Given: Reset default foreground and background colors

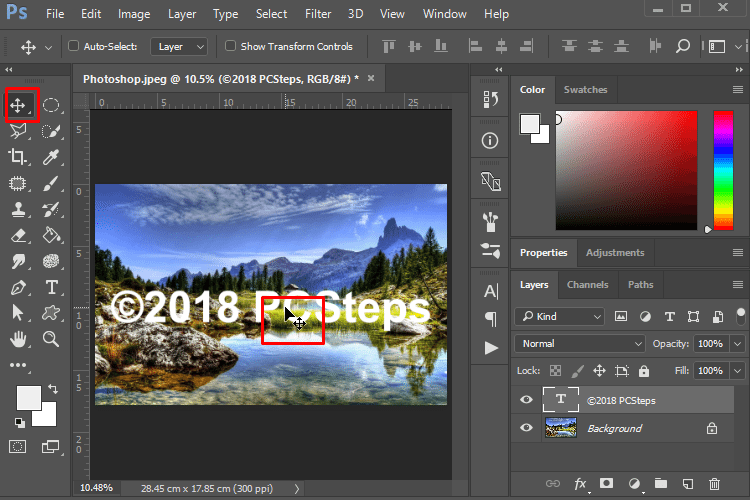Looking at the screenshot, I should point(19,422).
